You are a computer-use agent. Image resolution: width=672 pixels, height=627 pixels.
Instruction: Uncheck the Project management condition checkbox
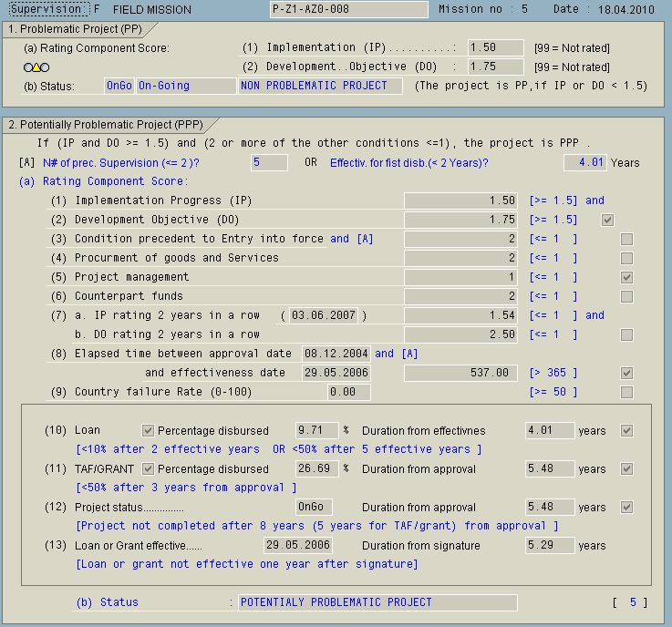point(626,277)
